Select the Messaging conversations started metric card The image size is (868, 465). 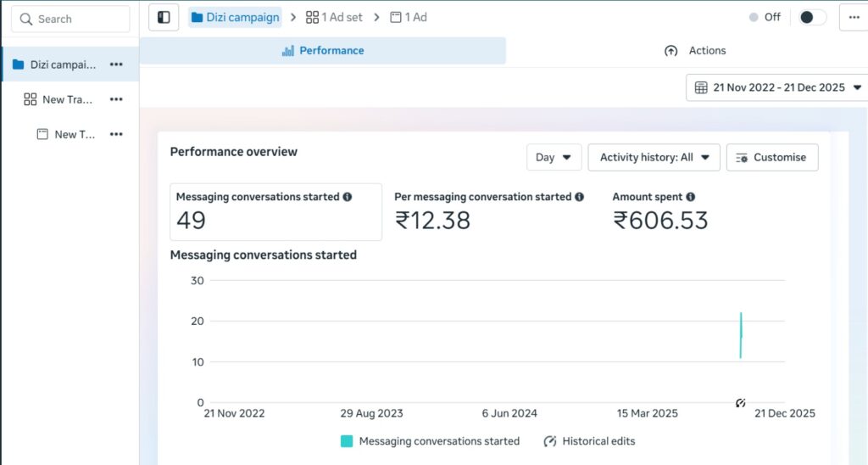coord(275,212)
